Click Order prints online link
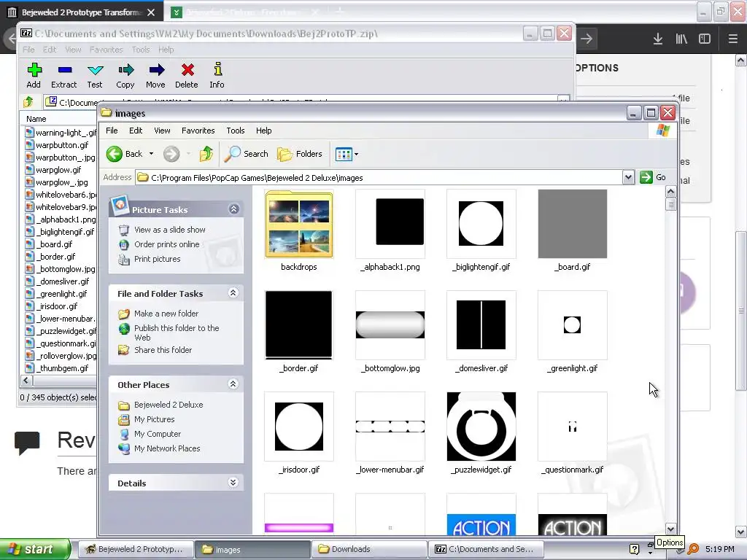 point(167,244)
